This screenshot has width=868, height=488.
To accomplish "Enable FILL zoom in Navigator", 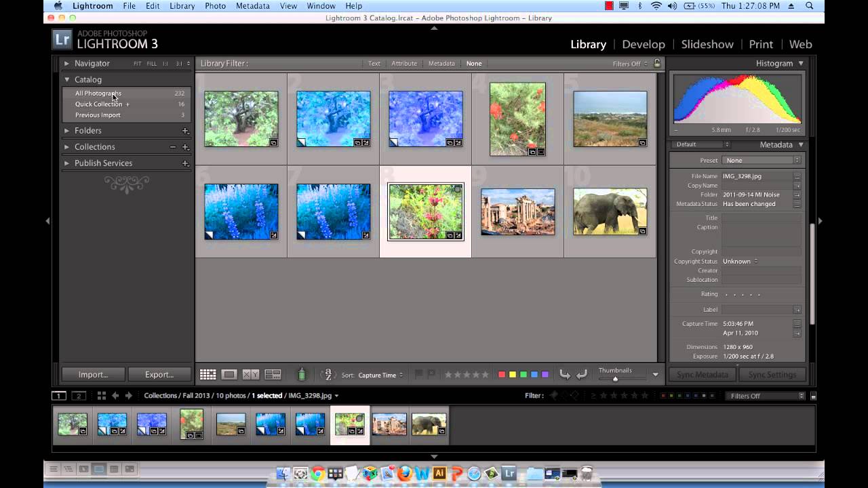I will coord(152,64).
